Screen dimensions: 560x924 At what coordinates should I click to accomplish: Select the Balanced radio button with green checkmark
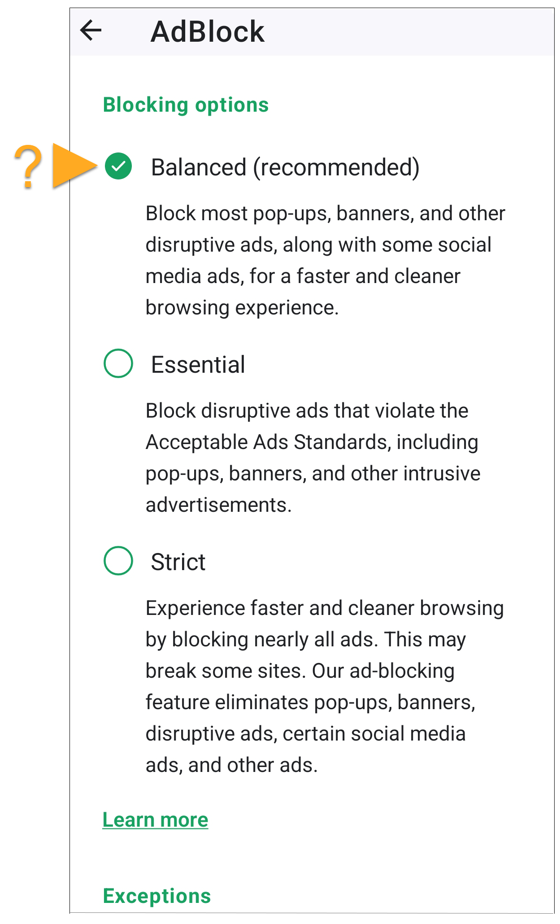click(x=118, y=166)
